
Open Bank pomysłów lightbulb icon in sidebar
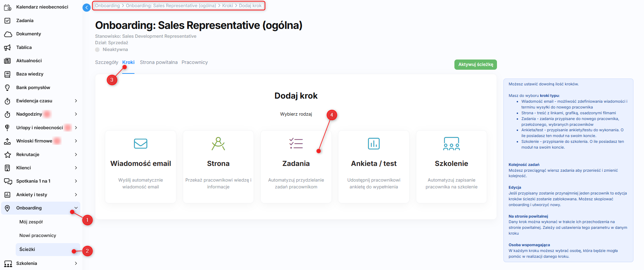point(7,88)
